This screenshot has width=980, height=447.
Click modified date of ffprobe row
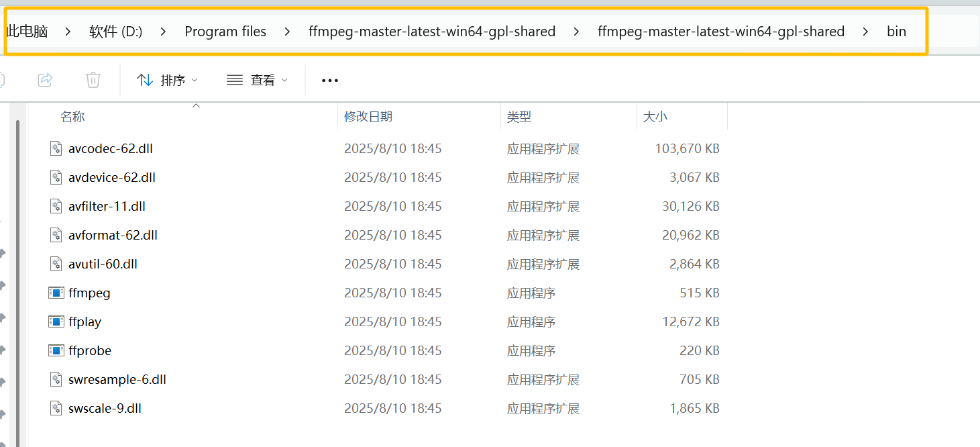[393, 350]
